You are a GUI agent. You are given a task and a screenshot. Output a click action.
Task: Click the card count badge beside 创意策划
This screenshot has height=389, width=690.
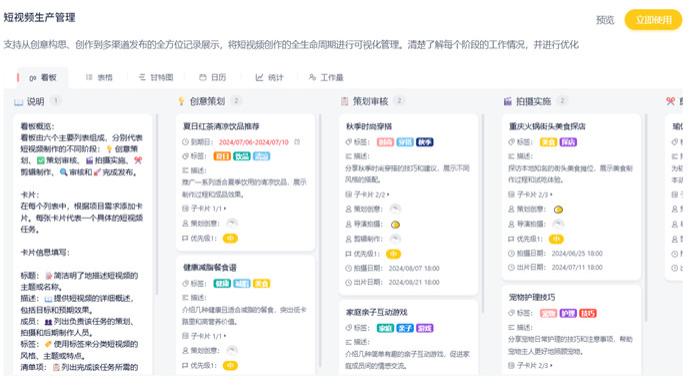click(x=236, y=101)
